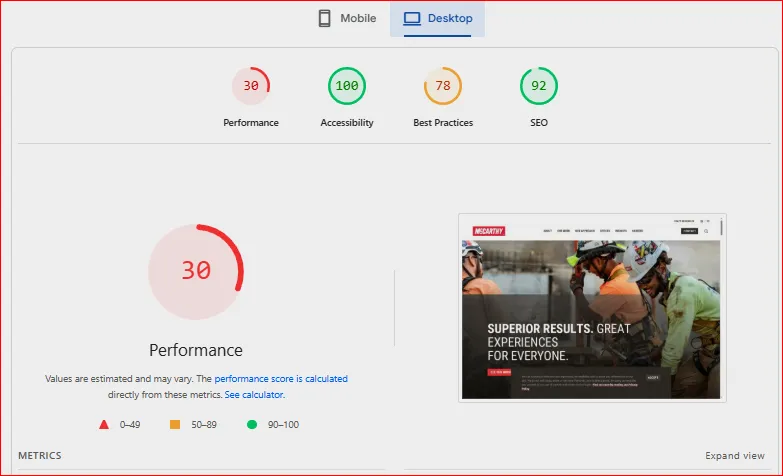Click the METRICS section heading

(x=39, y=456)
